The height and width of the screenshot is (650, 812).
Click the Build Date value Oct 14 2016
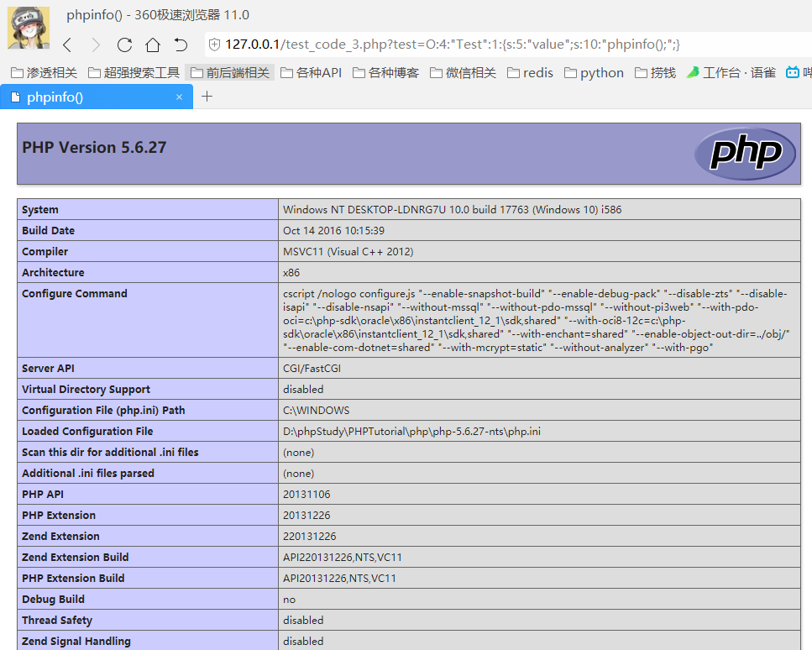[x=333, y=230]
